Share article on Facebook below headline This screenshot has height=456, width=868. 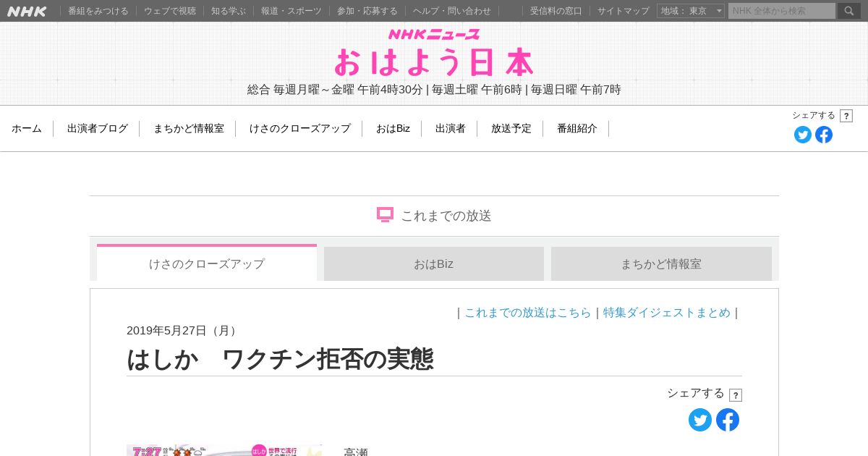pos(728,420)
